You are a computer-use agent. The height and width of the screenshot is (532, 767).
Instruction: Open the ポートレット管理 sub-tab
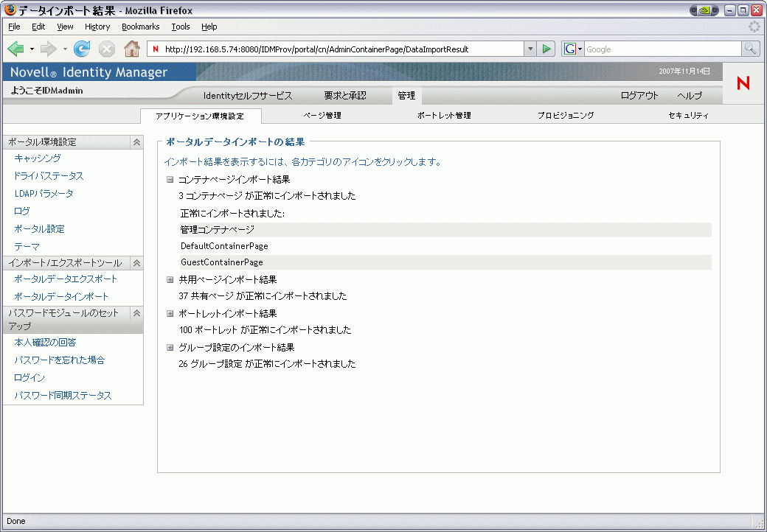444,115
